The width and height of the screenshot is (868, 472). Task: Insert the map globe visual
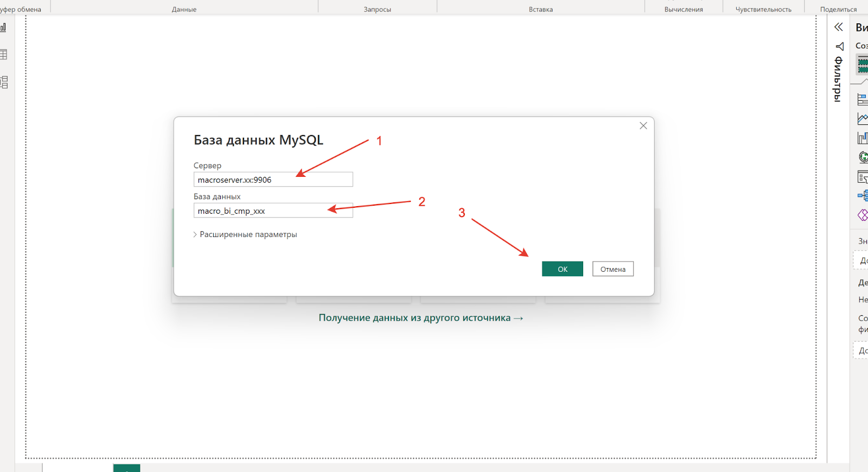(863, 157)
